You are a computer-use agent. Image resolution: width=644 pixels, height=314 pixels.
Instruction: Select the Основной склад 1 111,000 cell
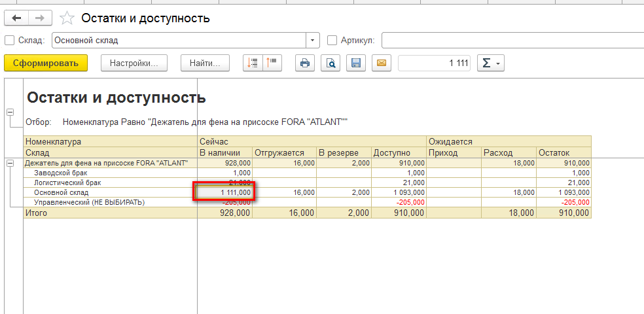(x=226, y=193)
